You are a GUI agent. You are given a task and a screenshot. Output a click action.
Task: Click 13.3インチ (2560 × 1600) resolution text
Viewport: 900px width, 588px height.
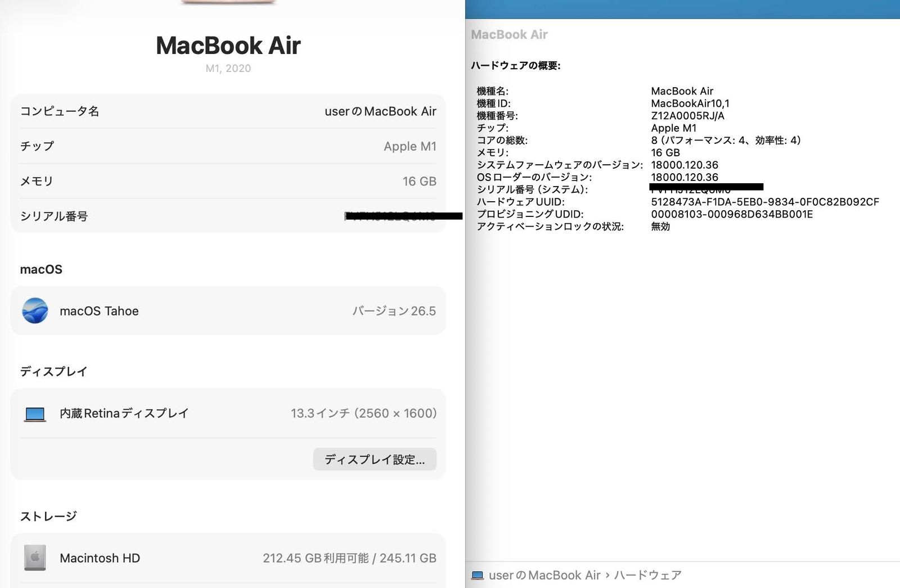363,413
